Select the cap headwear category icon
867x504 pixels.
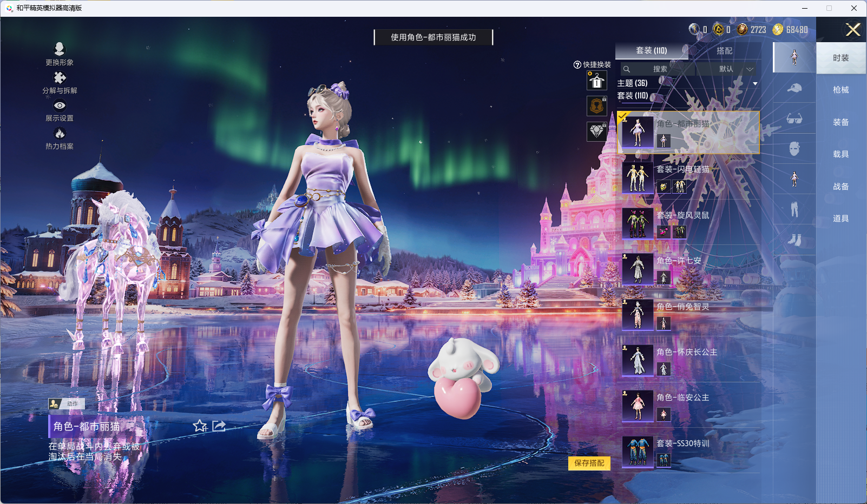pyautogui.click(x=794, y=88)
